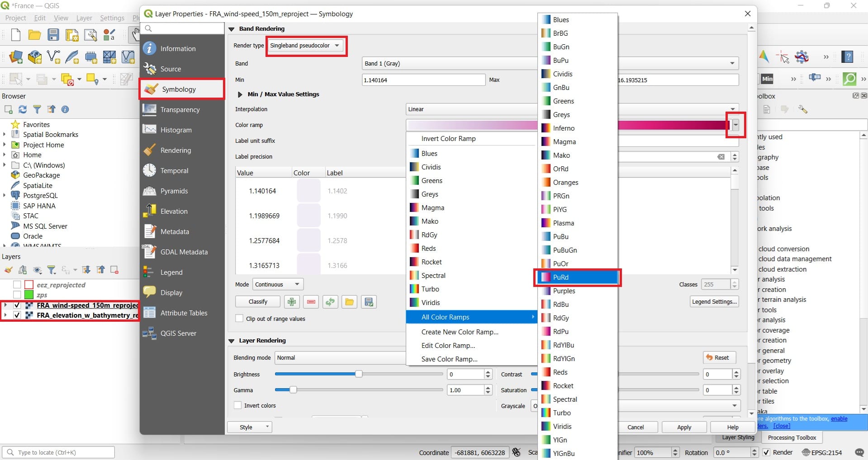This screenshot has width=868, height=460.
Task: Click the Reset button
Action: tap(719, 357)
